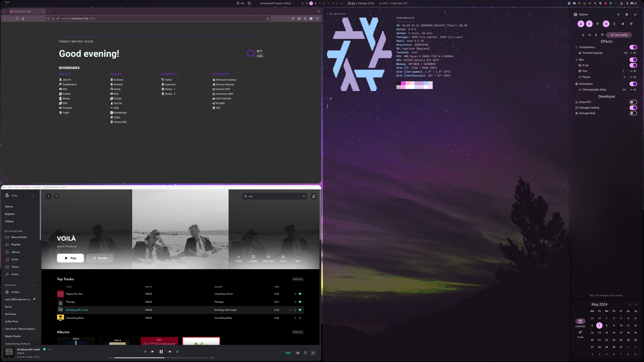Image resolution: width=644 pixels, height=362 pixels.
Task: Turn on the Show FPS switch
Action: 633,102
